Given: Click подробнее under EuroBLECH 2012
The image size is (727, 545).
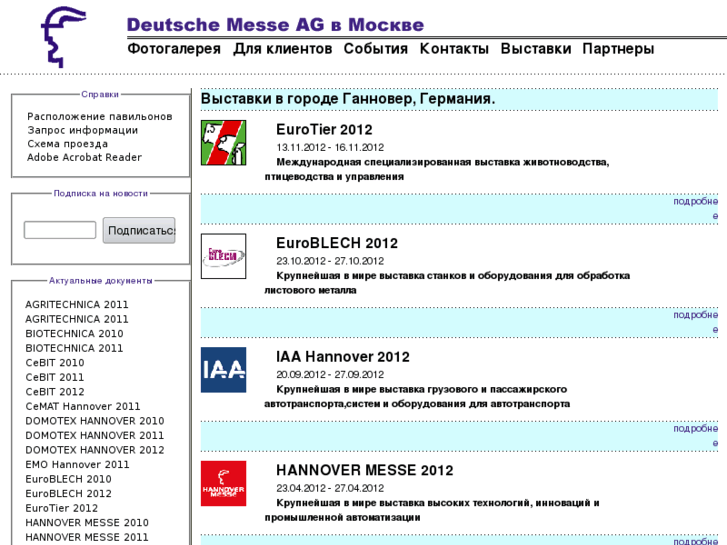Looking at the screenshot, I should (695, 322).
